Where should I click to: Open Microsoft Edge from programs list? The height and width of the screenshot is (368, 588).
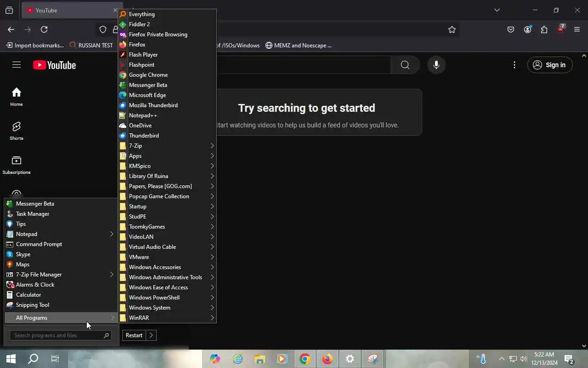pyautogui.click(x=167, y=95)
